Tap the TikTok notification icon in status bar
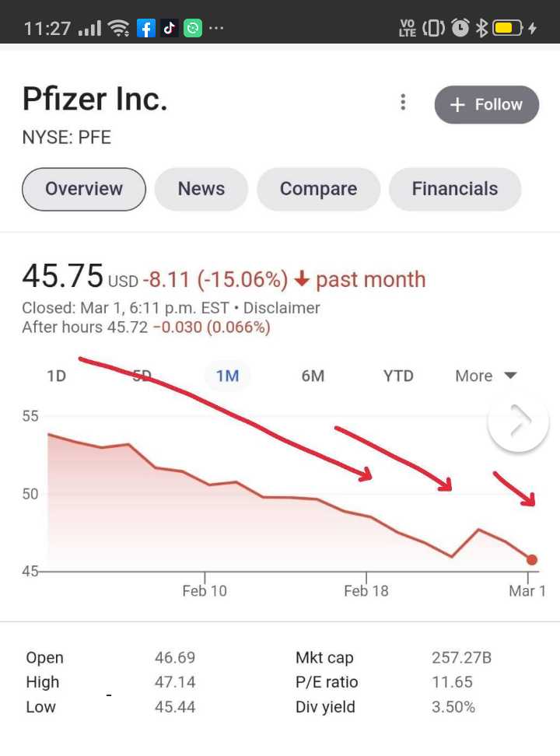The image size is (560, 756). pyautogui.click(x=169, y=28)
